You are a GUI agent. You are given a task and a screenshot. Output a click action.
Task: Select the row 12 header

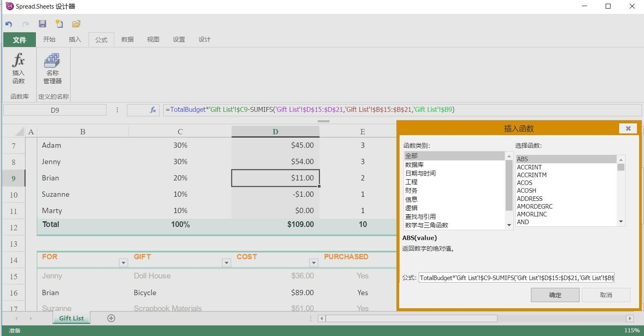[x=13, y=227]
